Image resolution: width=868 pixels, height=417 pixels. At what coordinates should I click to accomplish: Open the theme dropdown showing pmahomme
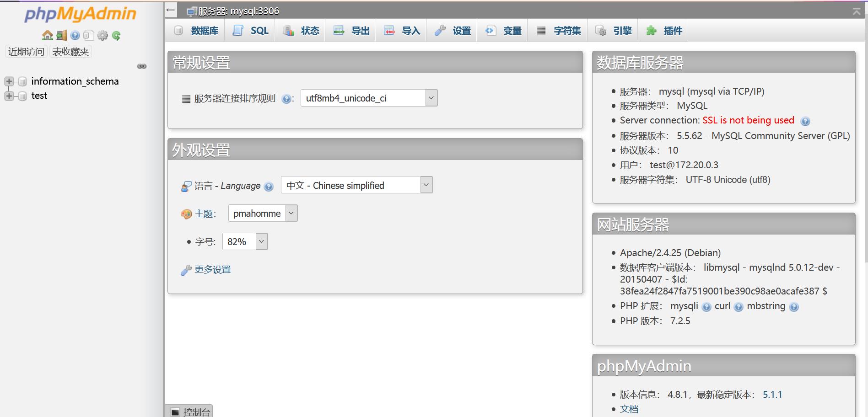click(263, 213)
